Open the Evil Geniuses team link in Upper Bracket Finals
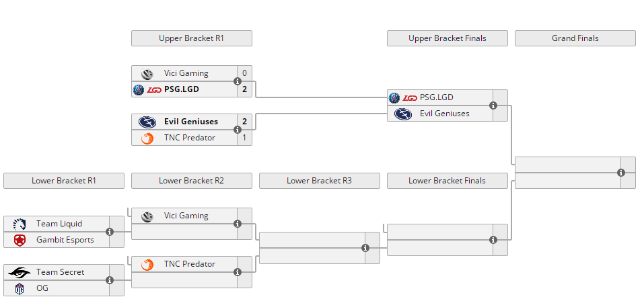The height and width of the screenshot is (299, 644). coord(444,114)
